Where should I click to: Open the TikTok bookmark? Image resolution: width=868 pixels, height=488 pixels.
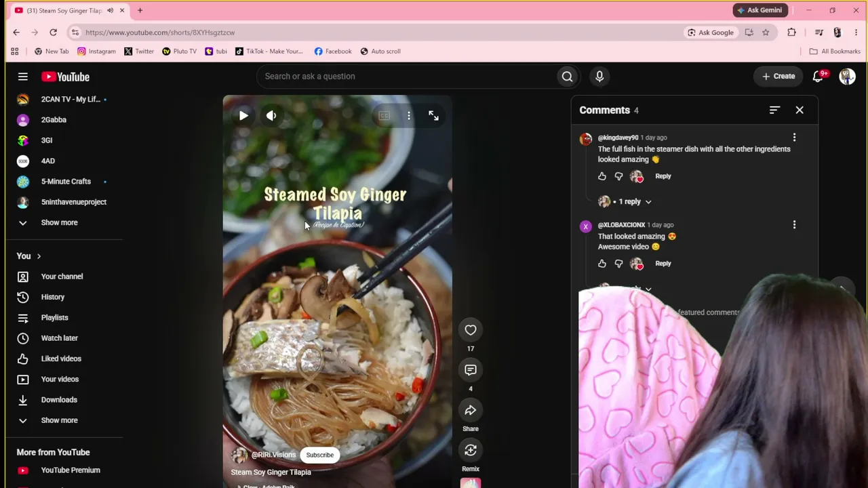(269, 52)
